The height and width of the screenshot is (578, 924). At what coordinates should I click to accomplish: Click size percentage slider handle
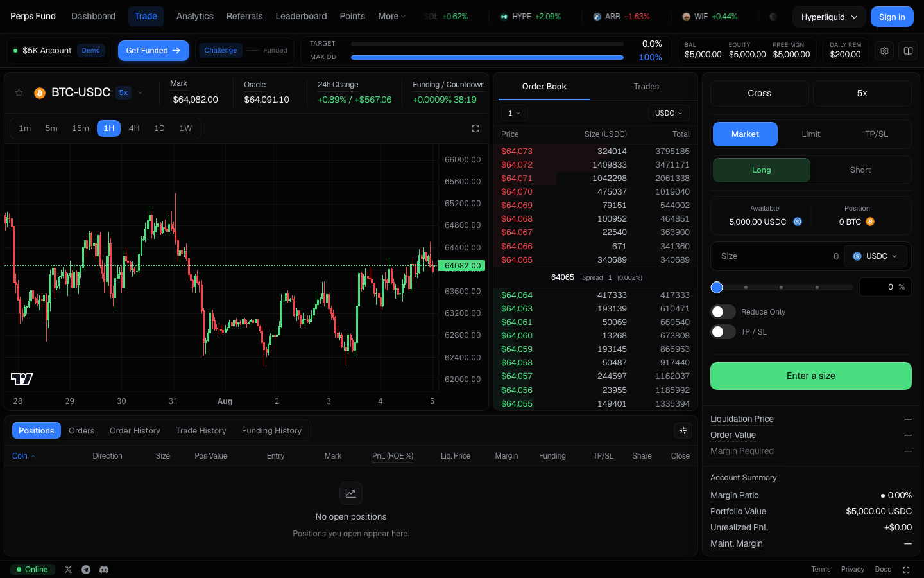[x=717, y=287]
